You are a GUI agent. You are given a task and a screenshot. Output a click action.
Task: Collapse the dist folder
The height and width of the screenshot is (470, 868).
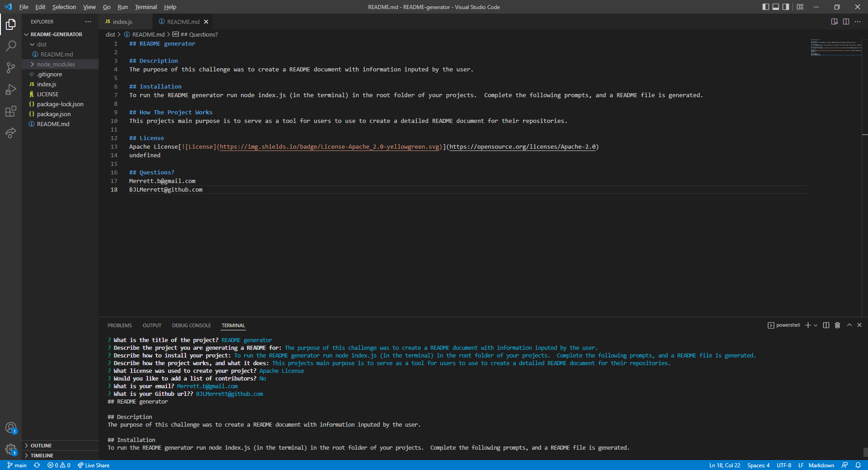coord(41,44)
